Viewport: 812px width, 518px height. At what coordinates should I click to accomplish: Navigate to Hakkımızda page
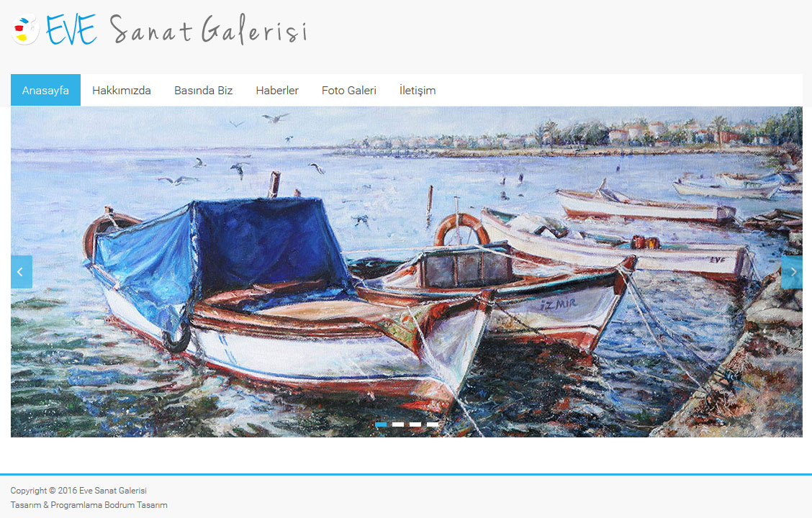[x=122, y=90]
